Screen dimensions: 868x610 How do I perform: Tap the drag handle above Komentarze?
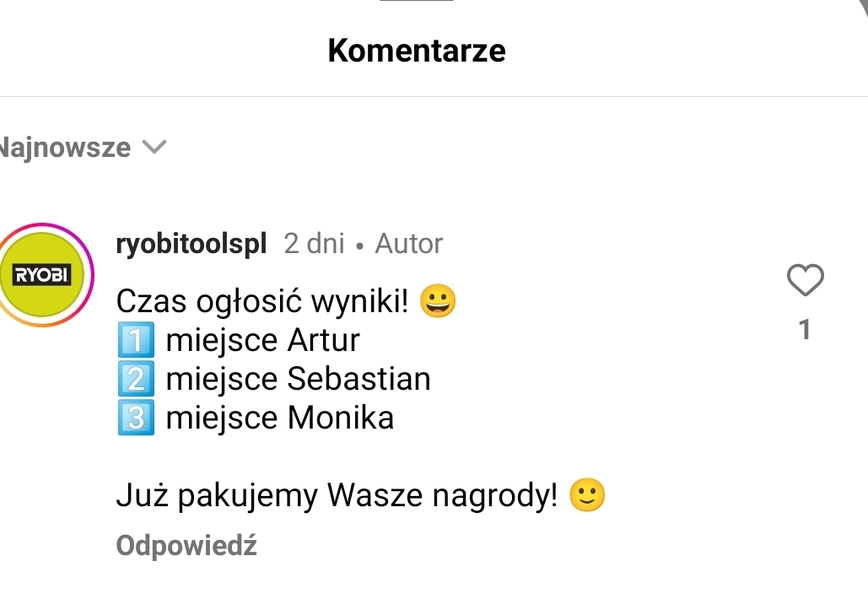pos(417,2)
